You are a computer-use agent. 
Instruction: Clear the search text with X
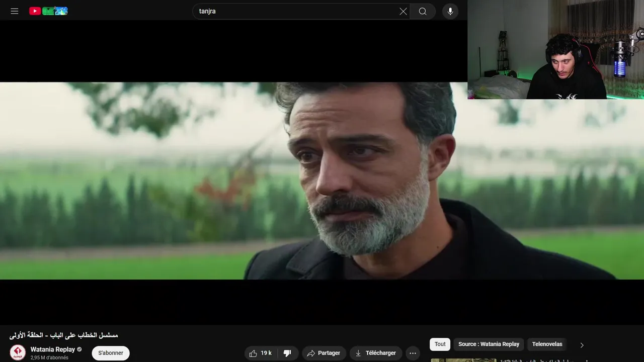pos(403,11)
